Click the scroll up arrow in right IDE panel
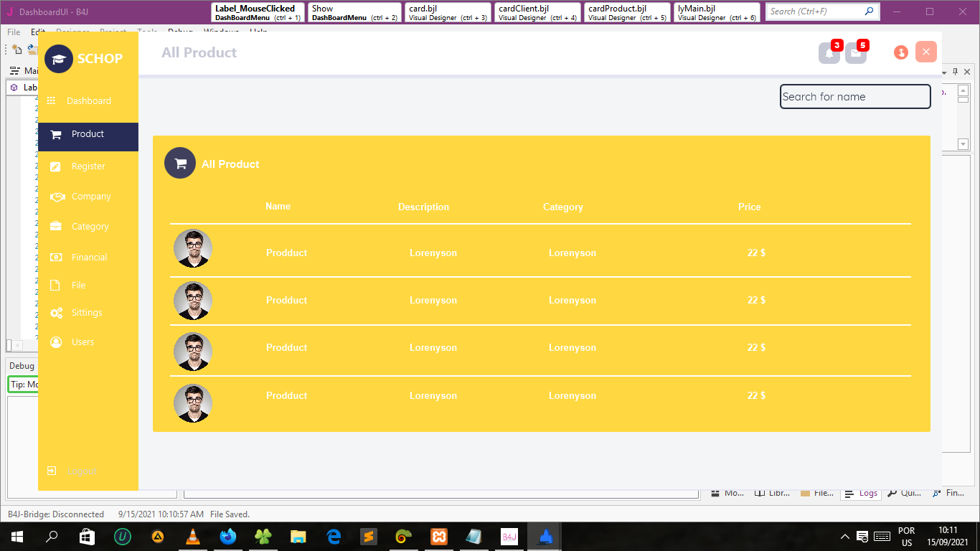Viewport: 980px width, 551px height. coord(963,90)
